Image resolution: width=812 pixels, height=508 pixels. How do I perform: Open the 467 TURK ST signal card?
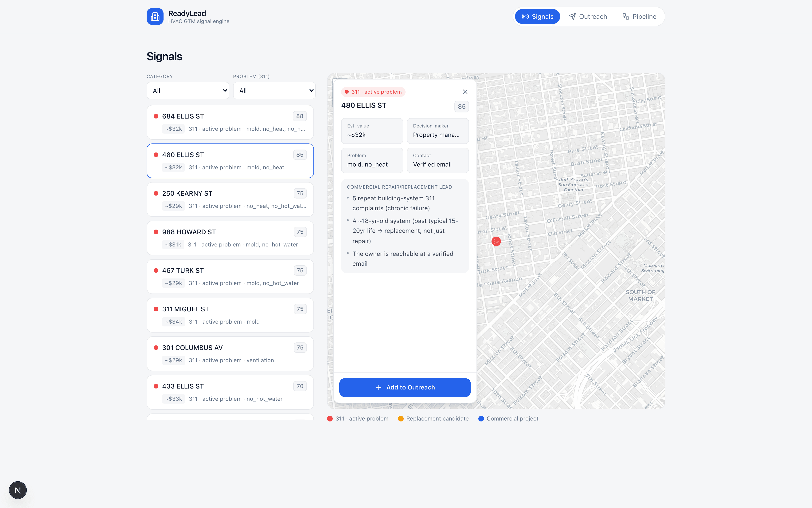point(230,277)
